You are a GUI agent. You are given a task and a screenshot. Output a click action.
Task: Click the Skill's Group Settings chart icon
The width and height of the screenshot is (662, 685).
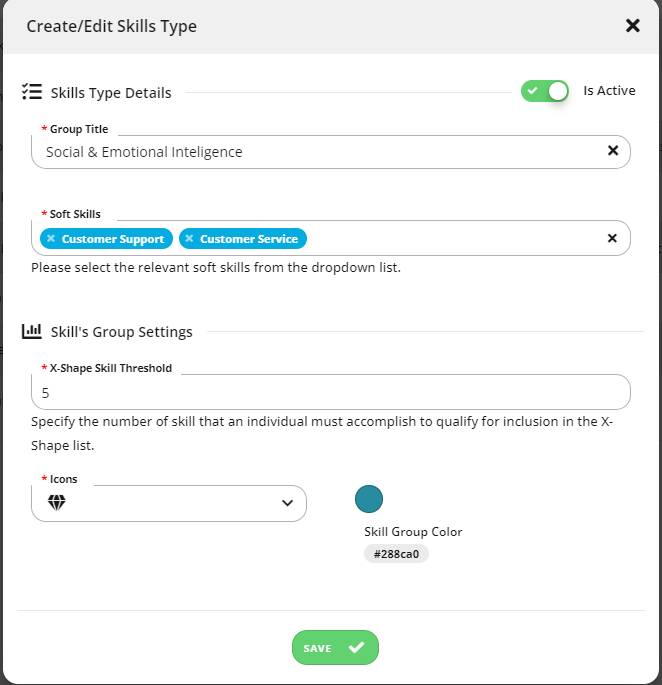click(32, 331)
